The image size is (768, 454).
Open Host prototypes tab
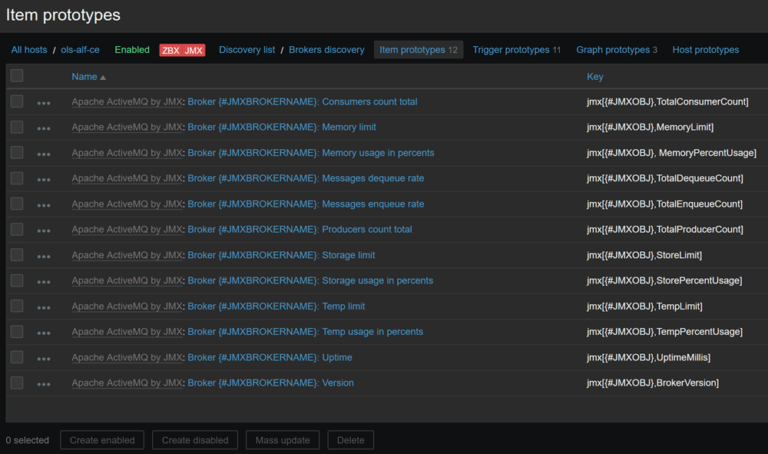705,50
